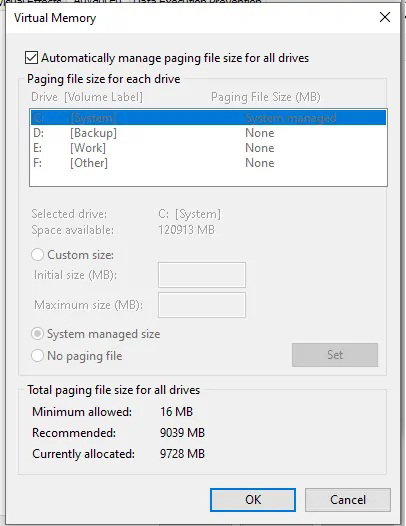Select drive D: [Backup] in list
Viewport: 406px width, 526px height.
(x=208, y=133)
